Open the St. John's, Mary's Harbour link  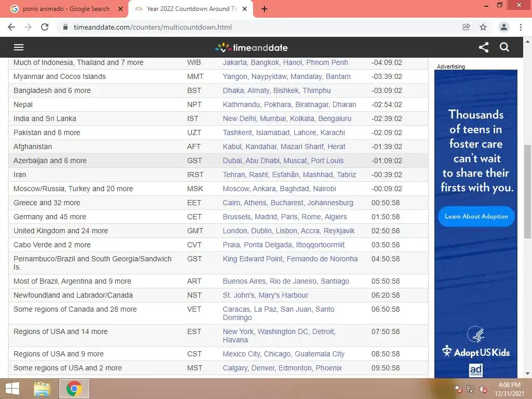(265, 295)
